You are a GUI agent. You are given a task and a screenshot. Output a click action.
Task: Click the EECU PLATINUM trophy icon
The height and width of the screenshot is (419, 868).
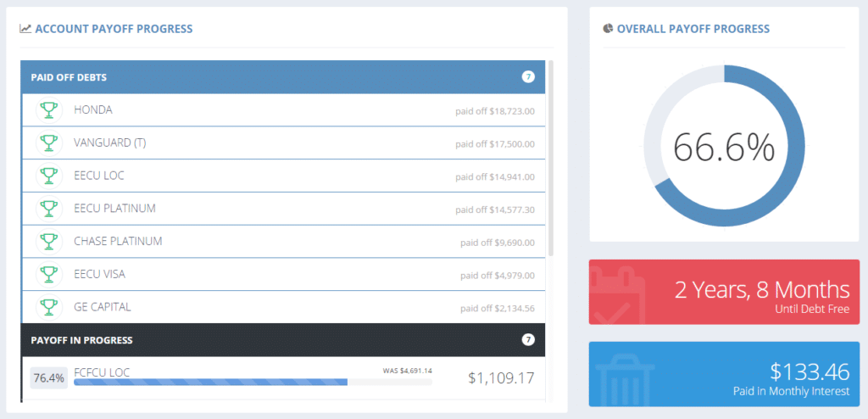(x=49, y=209)
